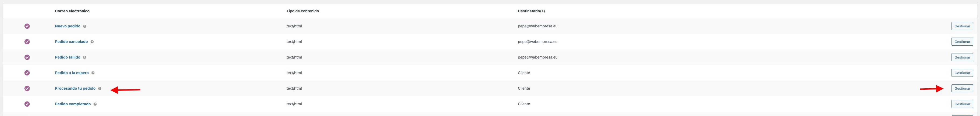Click the help icon beside Pedido fallido
This screenshot has height=116, width=980.
[x=84, y=57]
